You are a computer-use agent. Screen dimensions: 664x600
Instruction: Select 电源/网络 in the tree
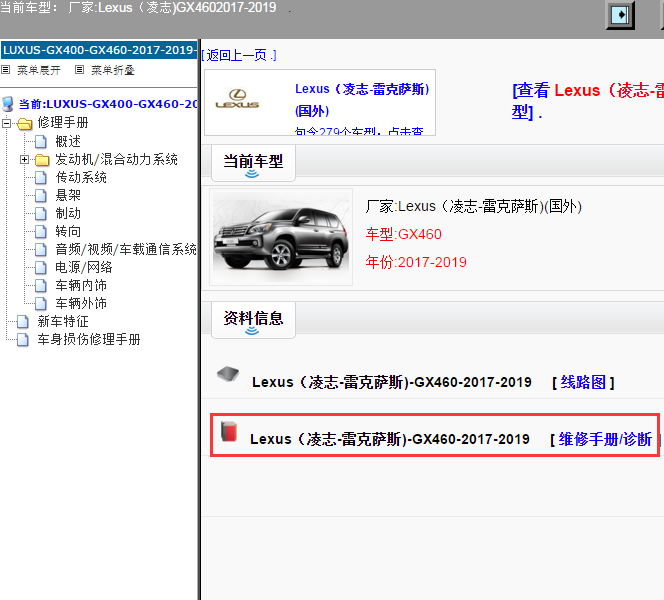(x=84, y=268)
